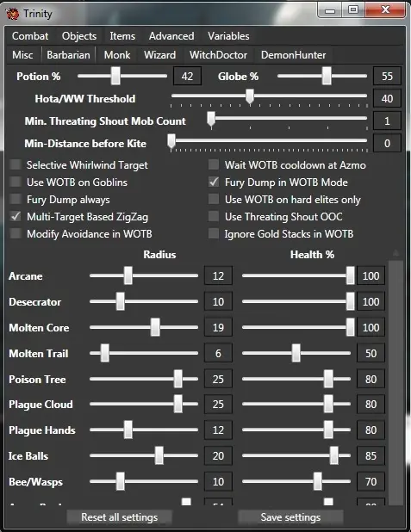Enable Use WOTB on Goblins
This screenshot has width=411, height=532.
(16, 182)
